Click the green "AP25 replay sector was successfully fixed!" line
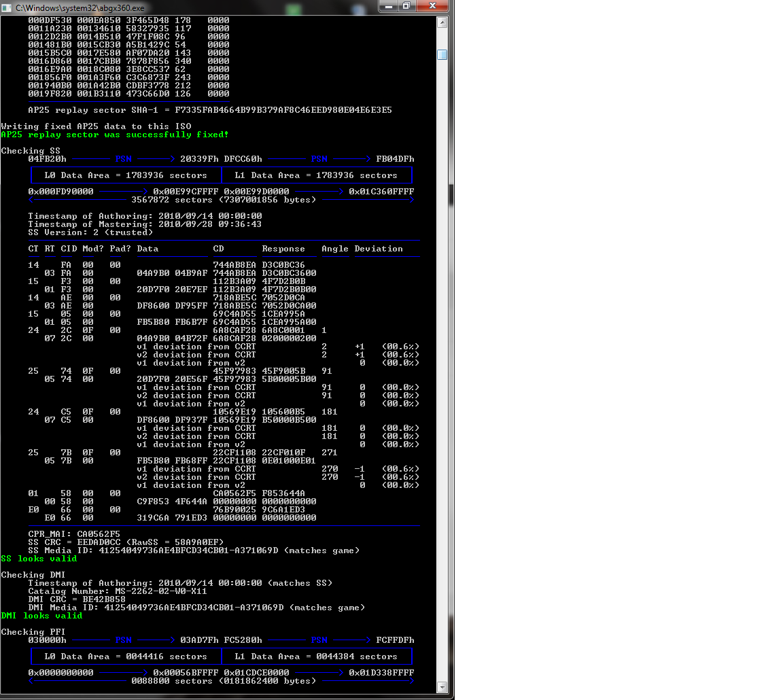The image size is (783, 700). tap(115, 135)
